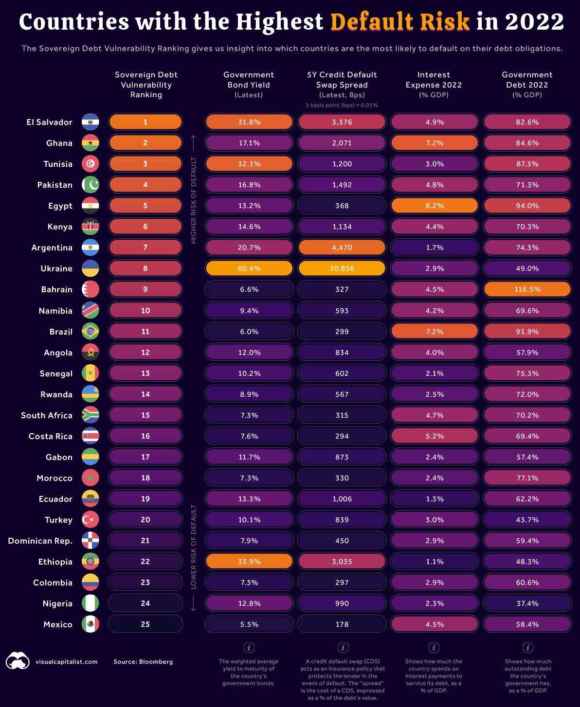580x707 pixels.
Task: Select the Government Debt 2022 column header
Action: click(x=527, y=85)
